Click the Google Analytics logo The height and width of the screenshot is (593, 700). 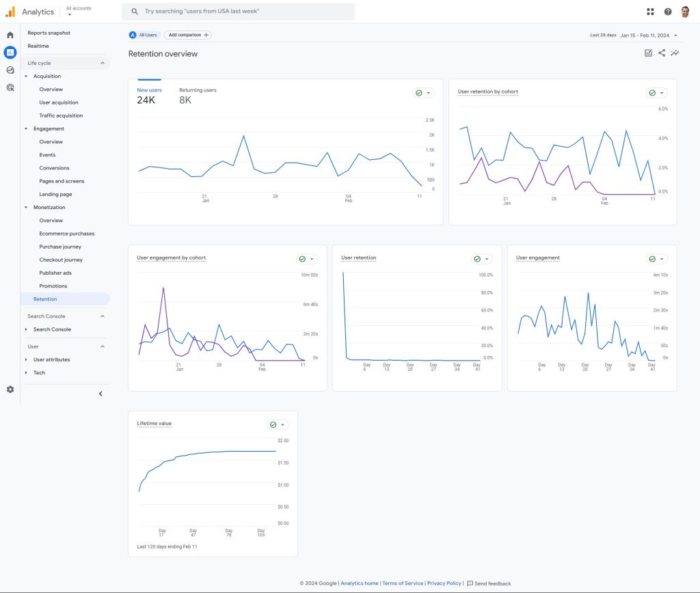point(10,12)
